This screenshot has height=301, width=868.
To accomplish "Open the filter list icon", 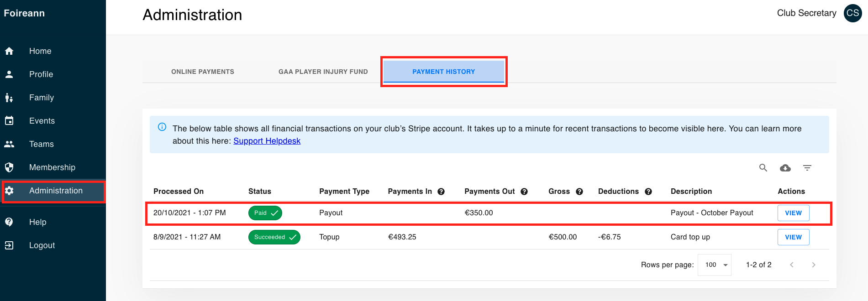I will point(807,168).
